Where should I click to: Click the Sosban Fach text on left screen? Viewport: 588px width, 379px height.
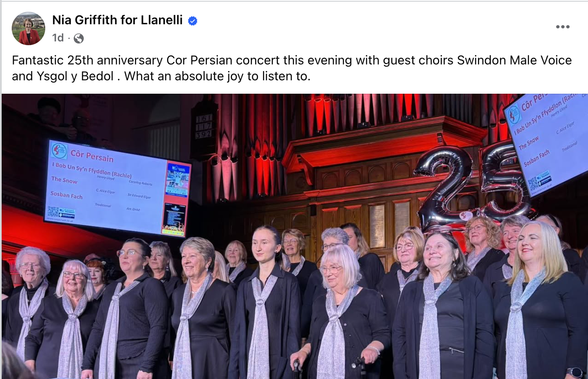click(66, 195)
